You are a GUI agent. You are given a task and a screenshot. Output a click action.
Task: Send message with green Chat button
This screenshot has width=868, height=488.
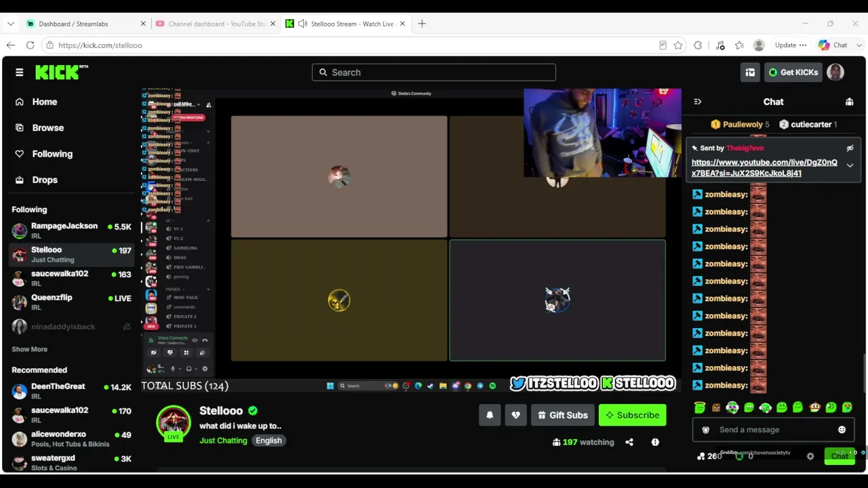(840, 456)
